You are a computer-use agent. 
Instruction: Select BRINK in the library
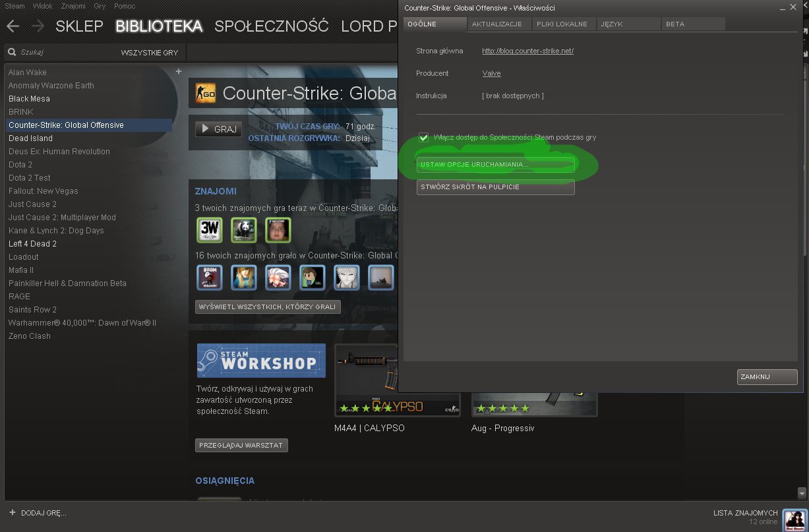21,112
